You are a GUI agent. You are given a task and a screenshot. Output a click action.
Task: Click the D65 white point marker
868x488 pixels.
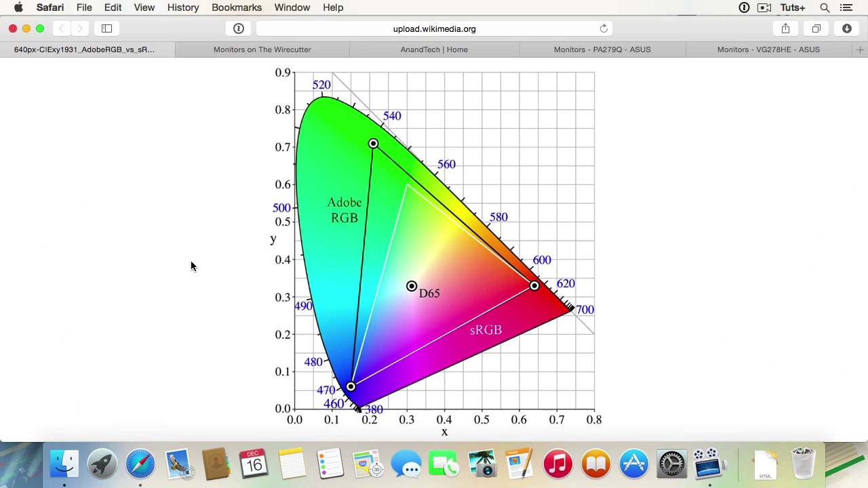[x=412, y=286]
